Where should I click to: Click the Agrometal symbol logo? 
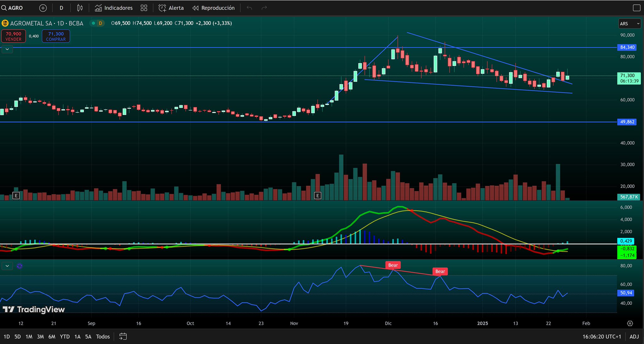[5, 23]
